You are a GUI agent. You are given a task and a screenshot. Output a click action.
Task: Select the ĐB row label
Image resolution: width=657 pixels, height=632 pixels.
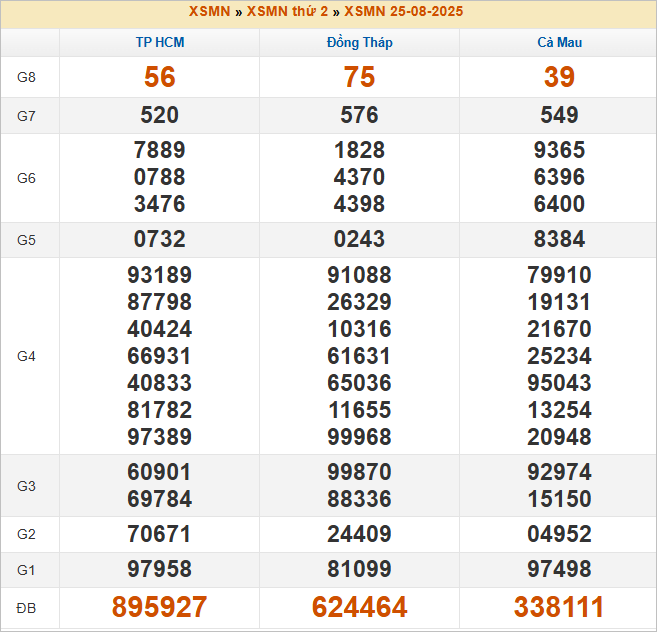coord(26,608)
